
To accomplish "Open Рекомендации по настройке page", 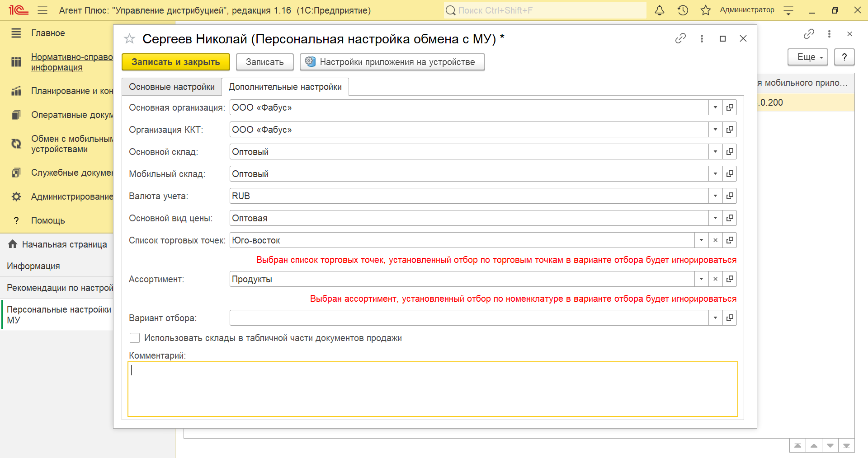I will click(57, 288).
